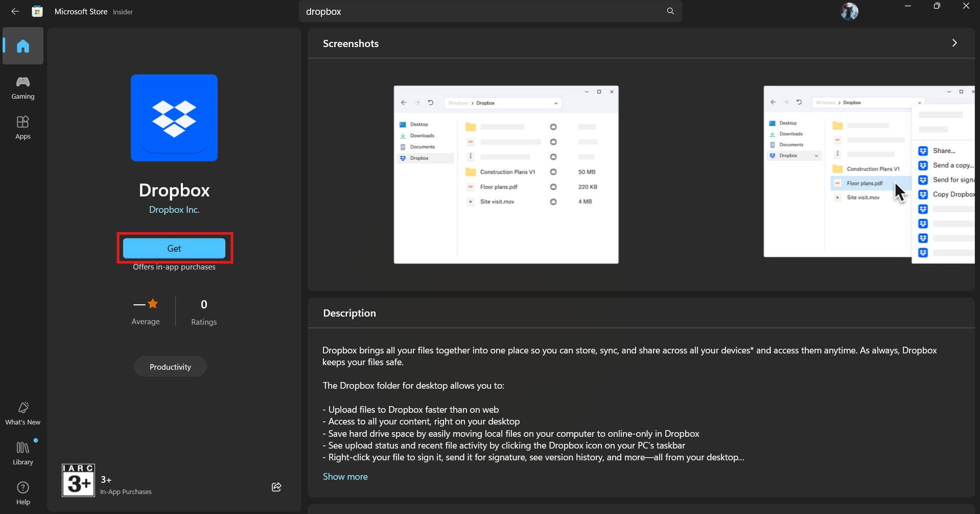This screenshot has height=514, width=980.
Task: Click the back arrow navigation icon
Action: click(x=14, y=11)
